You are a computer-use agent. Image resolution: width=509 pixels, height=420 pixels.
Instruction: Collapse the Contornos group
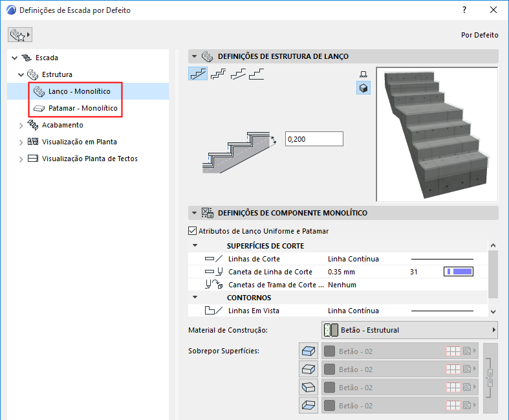tap(195, 297)
